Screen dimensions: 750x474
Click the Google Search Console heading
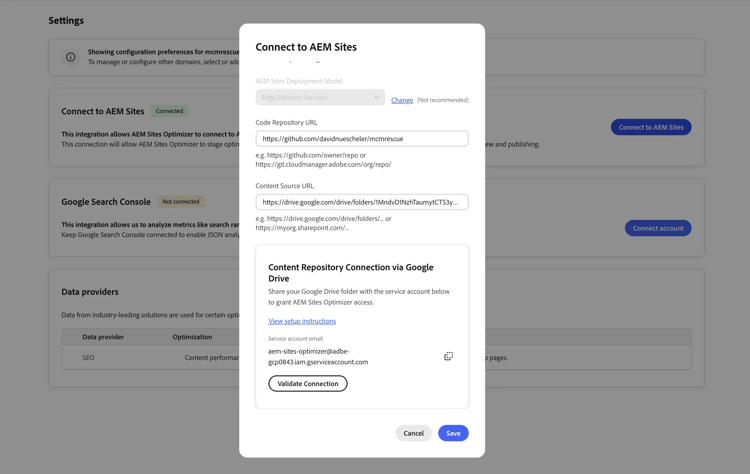tap(106, 202)
